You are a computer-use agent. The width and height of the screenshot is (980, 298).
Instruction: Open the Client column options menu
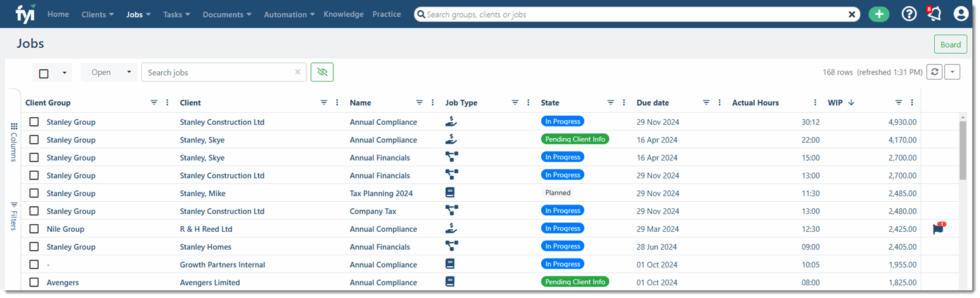pos(337,103)
